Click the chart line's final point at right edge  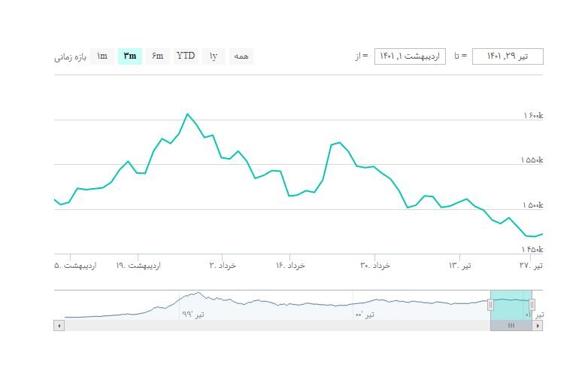pyautogui.click(x=542, y=234)
